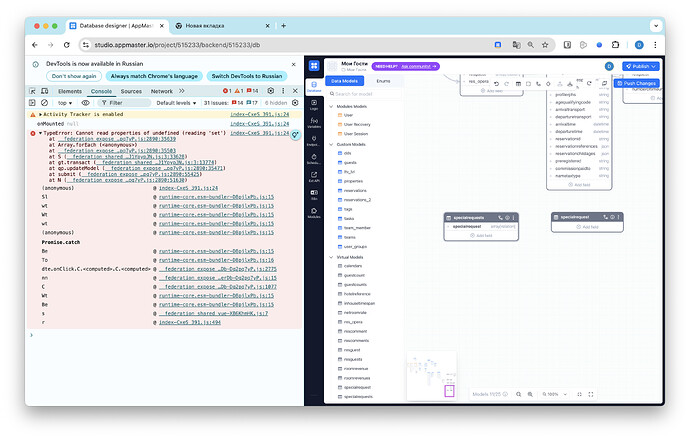Click Add field in the specialrequest model
Viewport: 690px width, 438px height.
(x=587, y=227)
